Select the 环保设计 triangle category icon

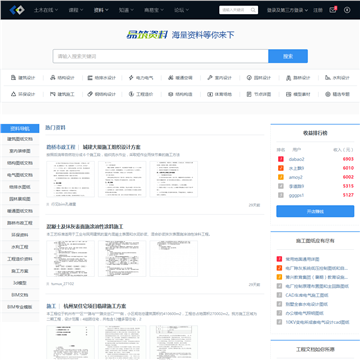pos(13,94)
